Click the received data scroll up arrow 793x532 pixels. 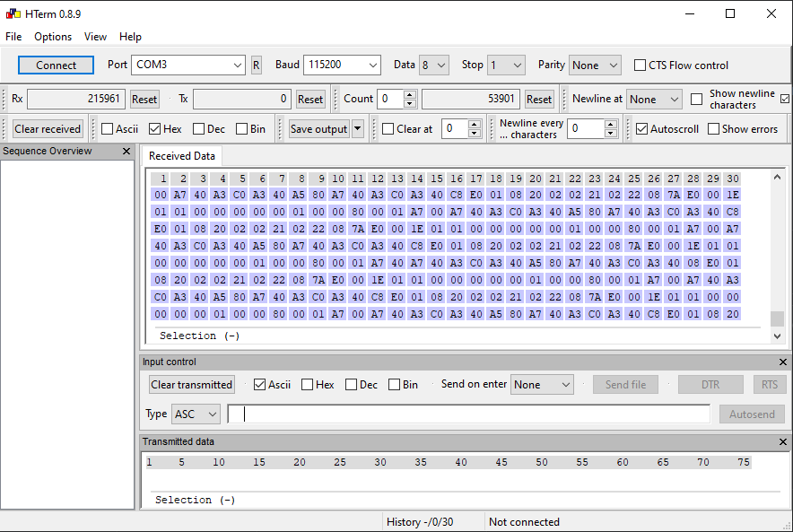pyautogui.click(x=778, y=177)
